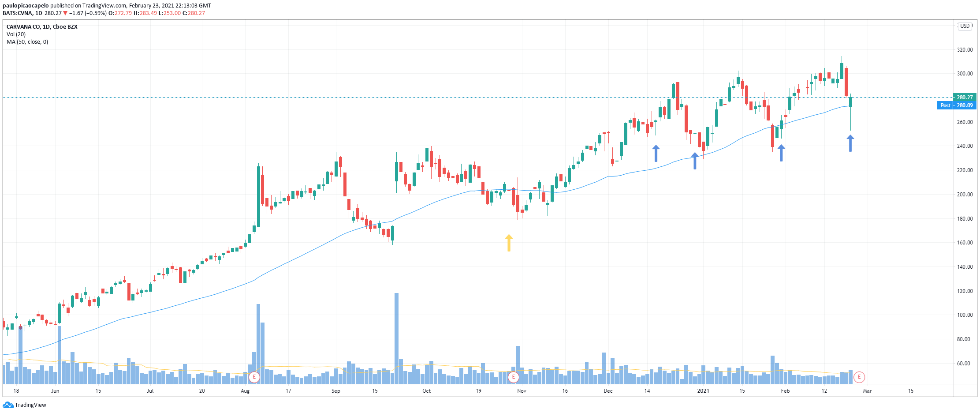The height and width of the screenshot is (413, 980).
Task: Click the 12 date label on time axis
Action: 824,391
